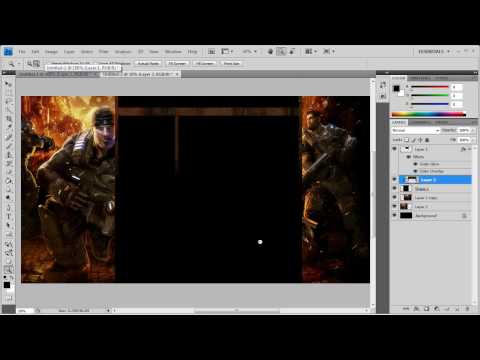This screenshot has height=360, width=480.
Task: Click the Fit Screen button
Action: 177,63
